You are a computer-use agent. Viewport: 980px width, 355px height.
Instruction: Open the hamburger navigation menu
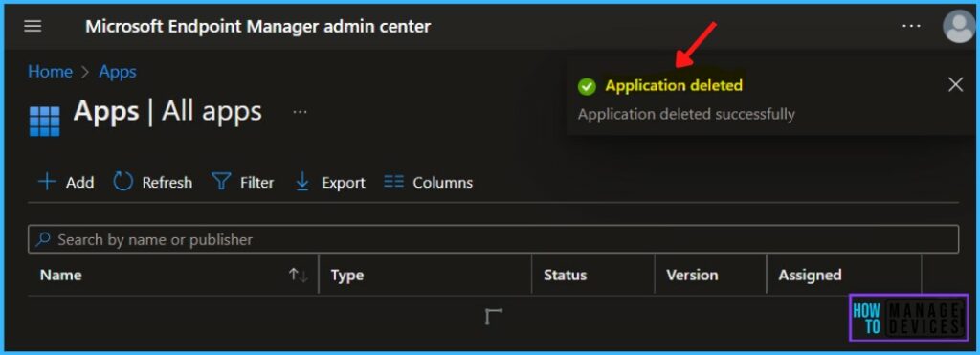click(33, 26)
